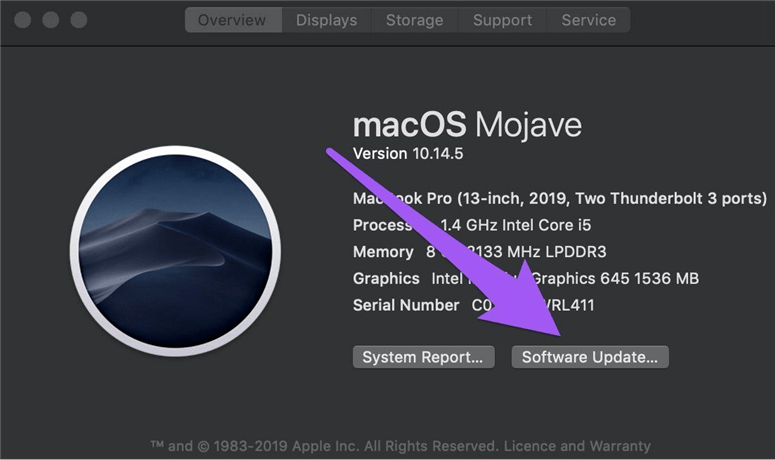Screen dimensions: 775x460
Task: Click the System Report... button
Action: [424, 357]
